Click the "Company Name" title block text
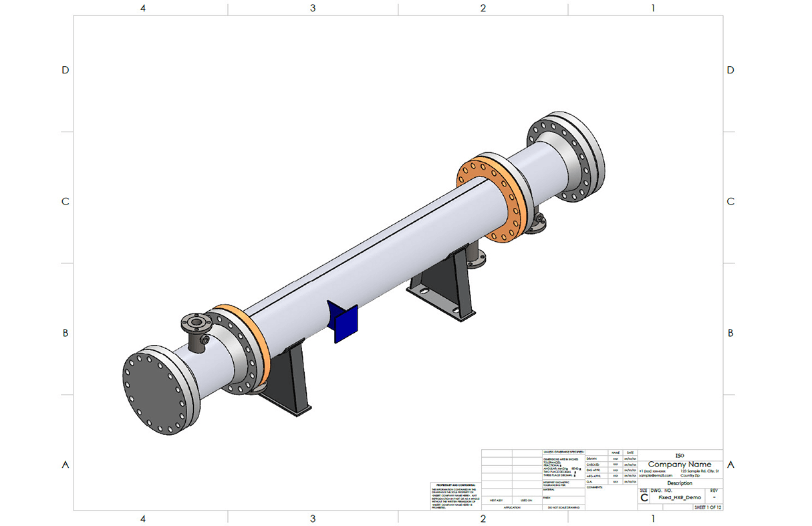 (x=680, y=465)
